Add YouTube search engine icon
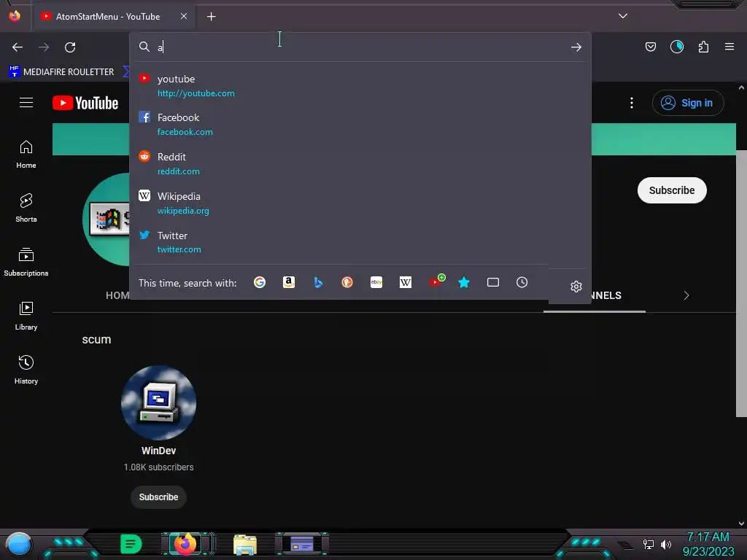747x560 pixels. tap(436, 281)
